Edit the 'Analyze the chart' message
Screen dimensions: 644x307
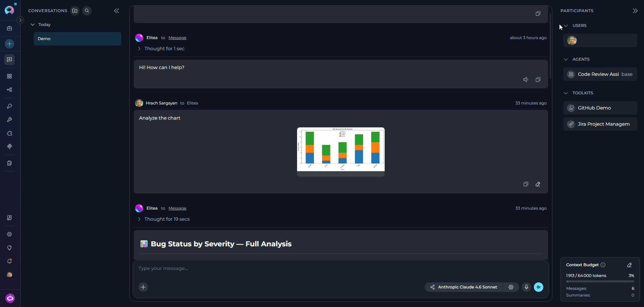point(538,184)
